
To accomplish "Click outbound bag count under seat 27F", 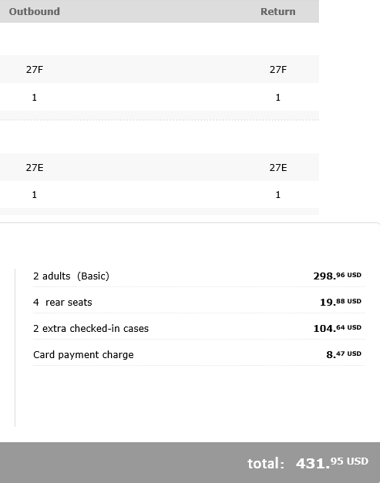I will pos(34,97).
